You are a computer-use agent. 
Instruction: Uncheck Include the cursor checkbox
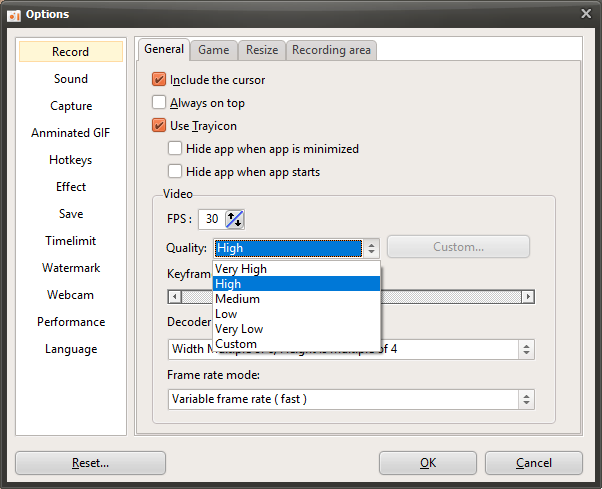[158, 79]
